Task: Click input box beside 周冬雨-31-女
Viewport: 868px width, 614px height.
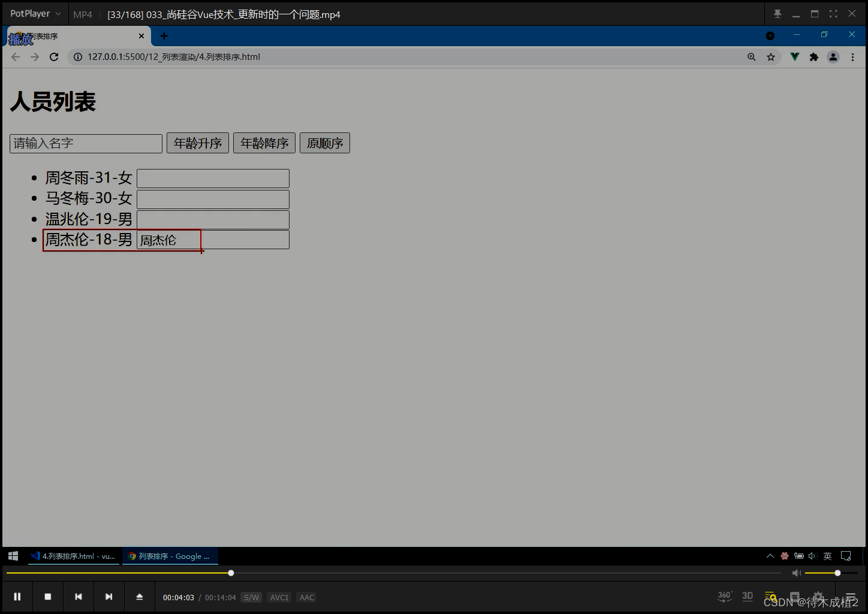Action: (x=213, y=179)
